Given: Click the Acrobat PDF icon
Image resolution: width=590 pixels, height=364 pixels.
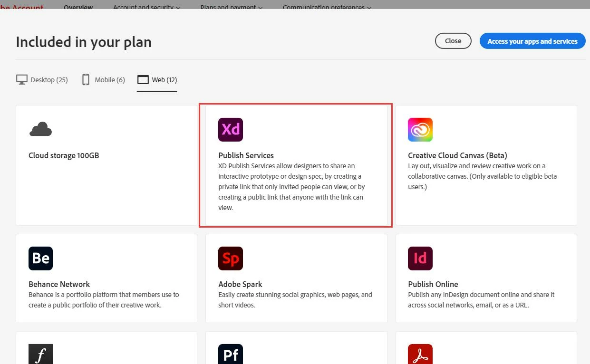Looking at the screenshot, I should coord(420,354).
